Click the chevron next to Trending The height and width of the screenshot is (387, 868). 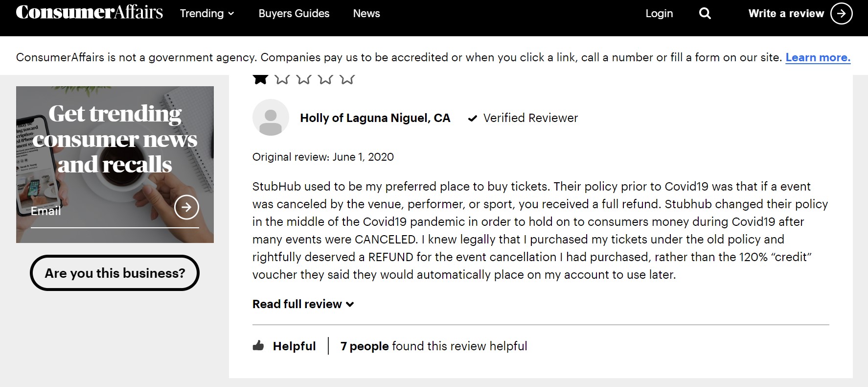(231, 14)
